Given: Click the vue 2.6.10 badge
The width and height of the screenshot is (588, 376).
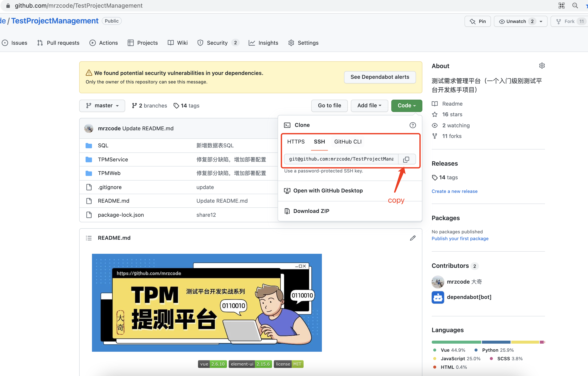Looking at the screenshot, I should click(212, 364).
